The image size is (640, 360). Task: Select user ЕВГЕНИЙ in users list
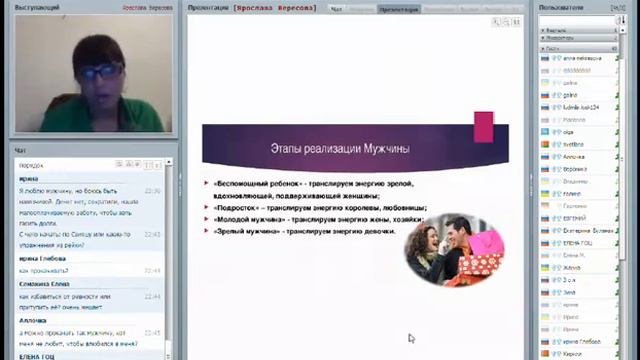click(x=574, y=218)
